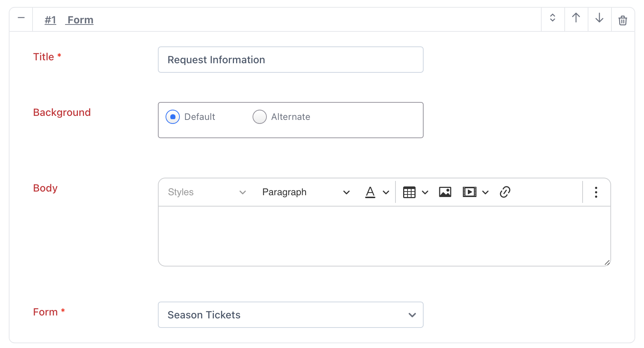Collapse the form with minus icon

click(21, 18)
